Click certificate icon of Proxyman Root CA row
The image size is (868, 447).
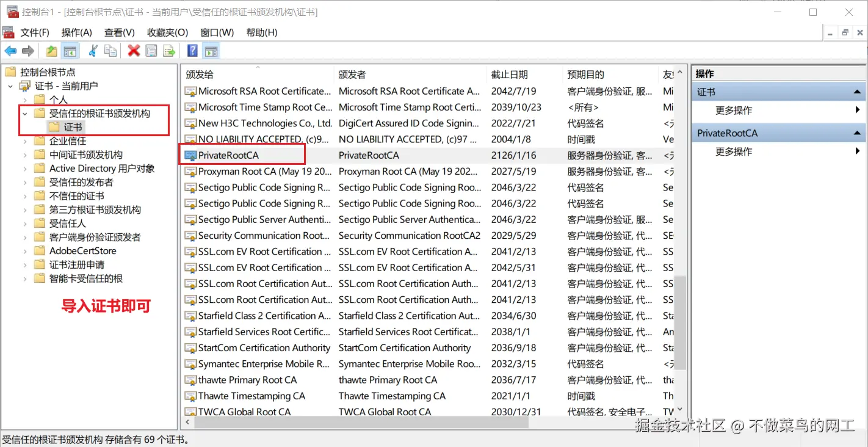point(190,172)
